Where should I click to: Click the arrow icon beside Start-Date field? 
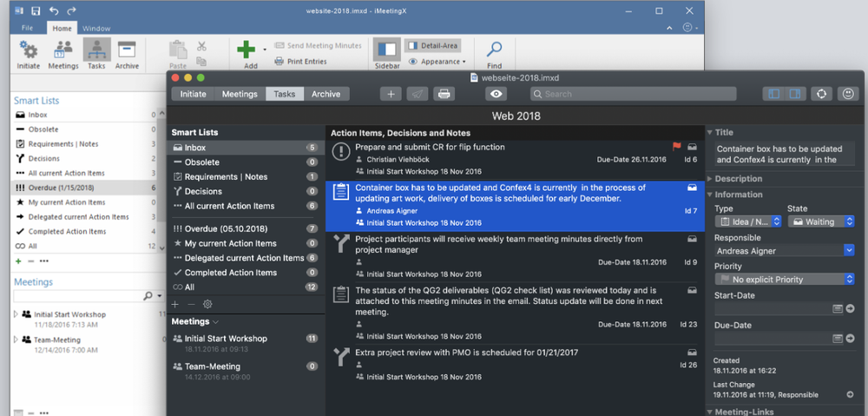point(851,308)
